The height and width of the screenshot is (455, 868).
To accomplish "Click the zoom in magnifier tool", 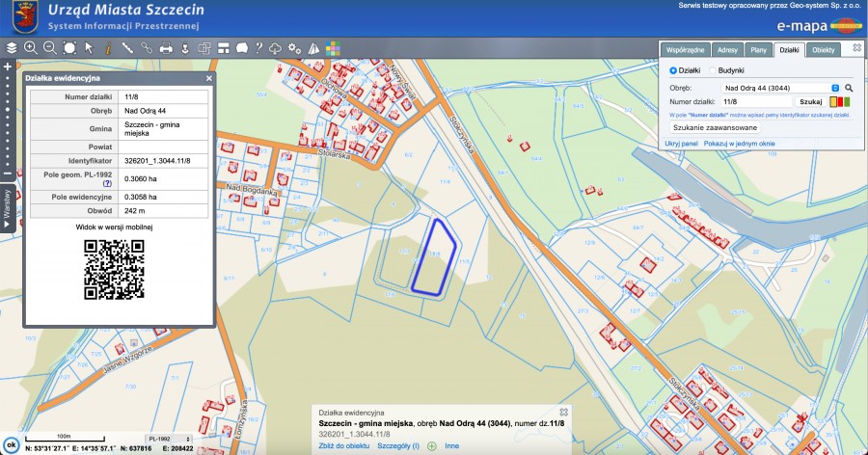I will click(x=30, y=47).
